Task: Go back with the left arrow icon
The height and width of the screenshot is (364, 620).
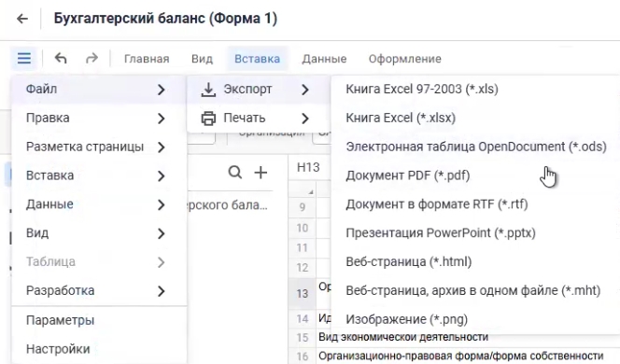Action: click(x=22, y=19)
